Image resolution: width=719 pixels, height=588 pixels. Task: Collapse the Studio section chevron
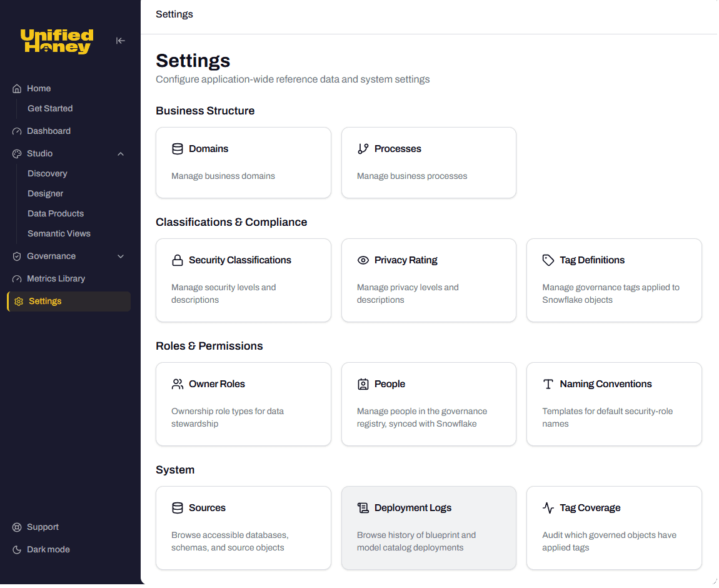[x=121, y=154]
